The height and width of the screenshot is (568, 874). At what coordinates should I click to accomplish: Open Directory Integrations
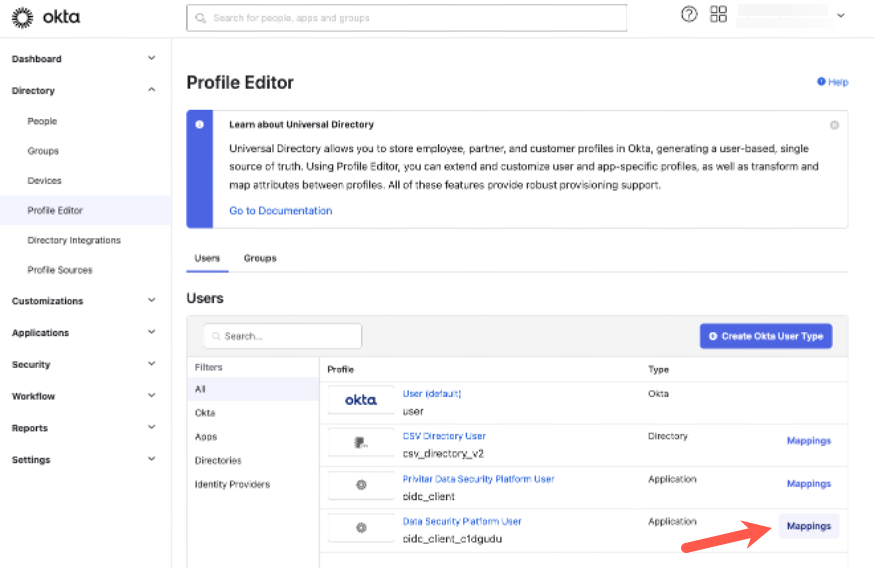tap(74, 240)
